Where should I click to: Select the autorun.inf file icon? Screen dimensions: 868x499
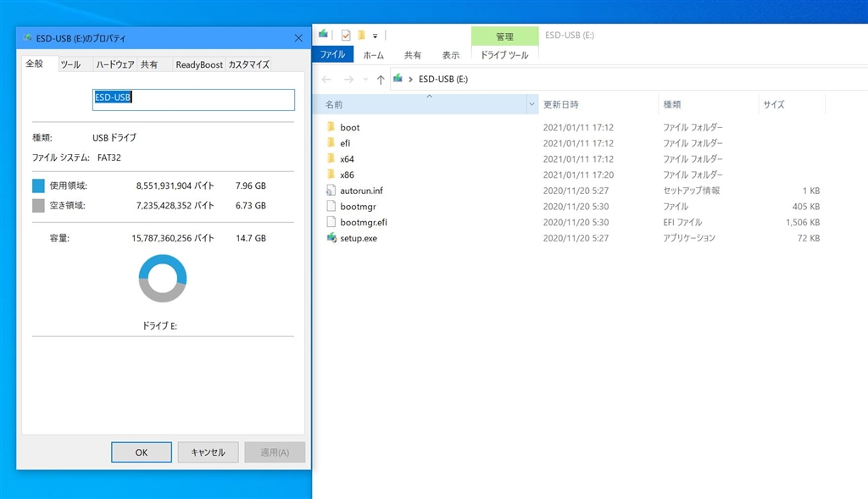point(331,191)
